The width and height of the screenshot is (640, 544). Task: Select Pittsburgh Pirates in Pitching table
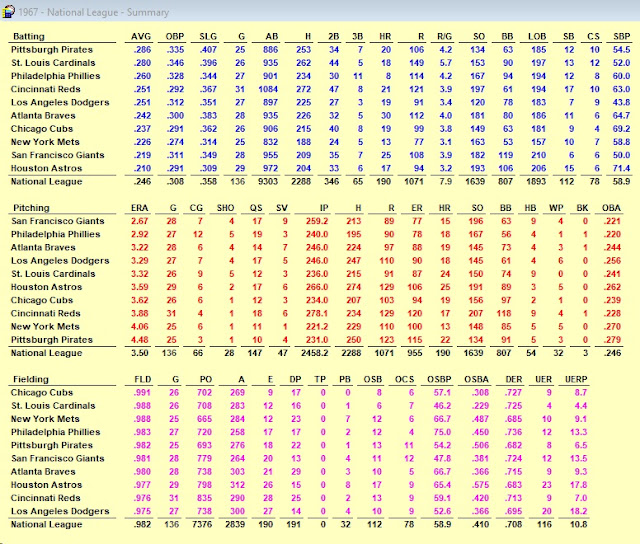tap(52, 340)
